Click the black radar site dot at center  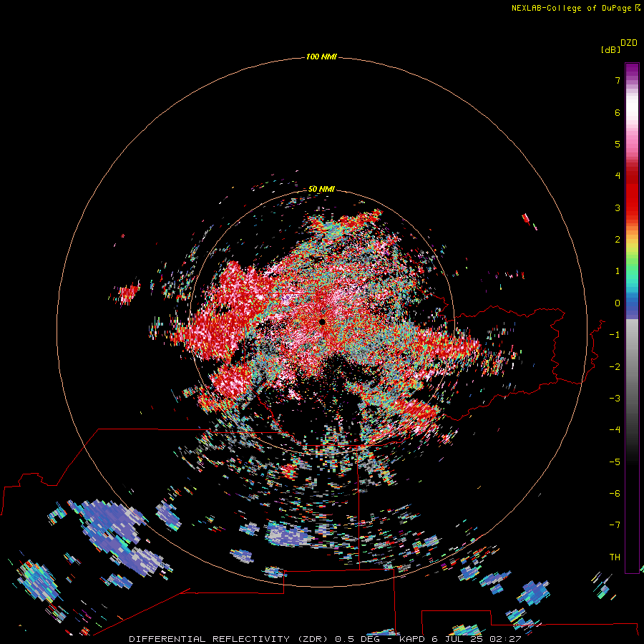click(323, 322)
